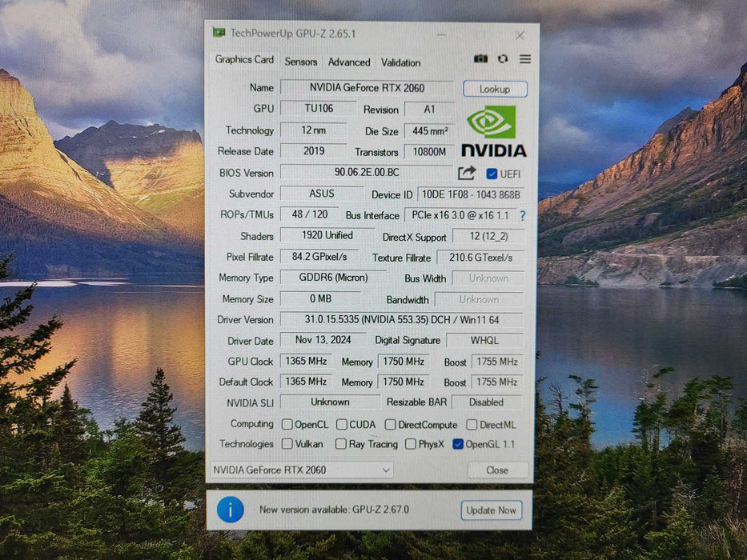Click the GPU field showing TU106
Viewport: 747px width, 560px height.
pyautogui.click(x=319, y=108)
